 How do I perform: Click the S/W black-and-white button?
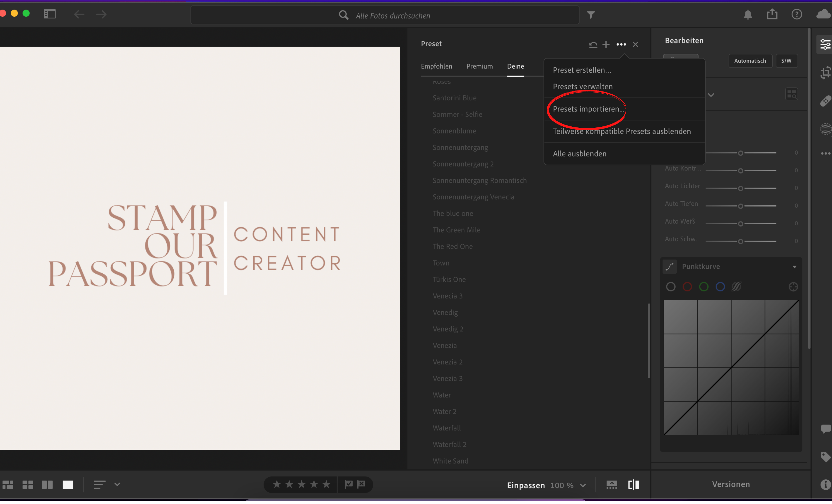[x=786, y=61]
